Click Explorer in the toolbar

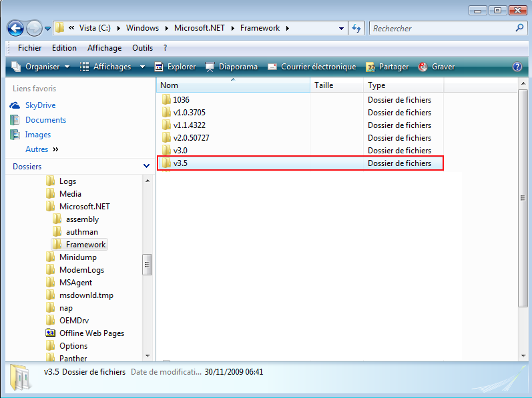coord(175,67)
